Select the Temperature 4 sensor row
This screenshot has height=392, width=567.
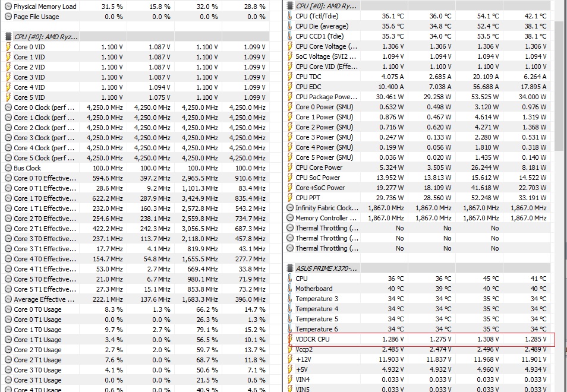(x=317, y=309)
